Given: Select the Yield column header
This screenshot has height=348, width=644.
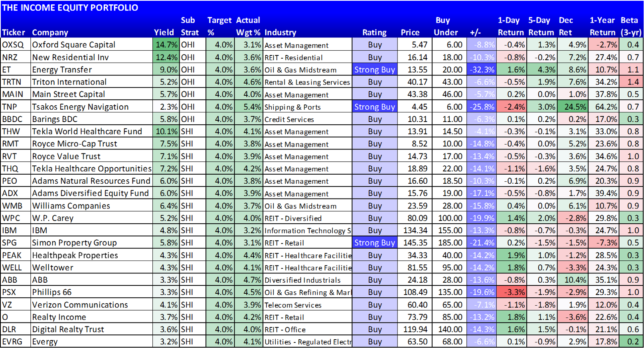Looking at the screenshot, I should pos(164,32).
